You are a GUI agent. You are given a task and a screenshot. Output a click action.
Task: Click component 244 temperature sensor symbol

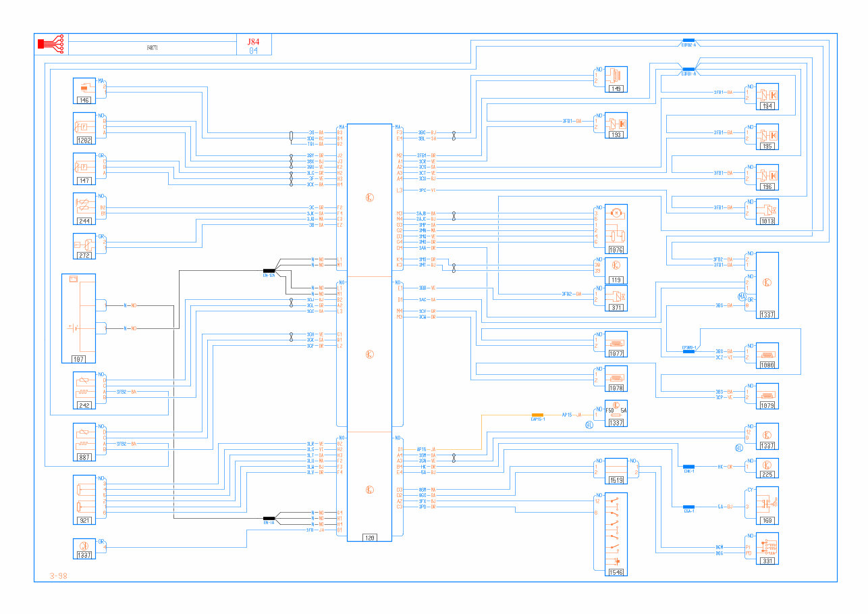85,208
